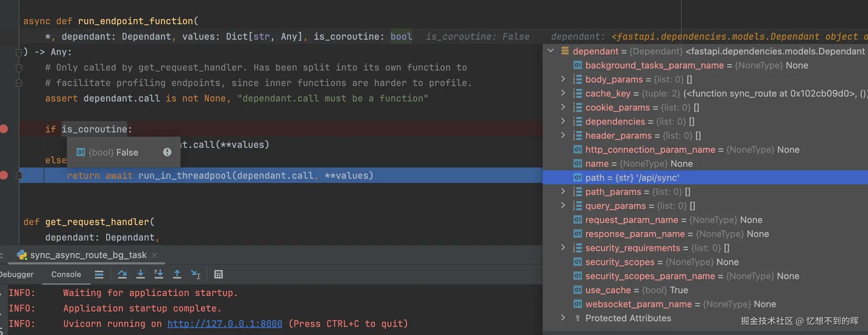Image resolution: width=868 pixels, height=335 pixels.
Task: Click the Step Over debugger icon
Action: tap(122, 274)
